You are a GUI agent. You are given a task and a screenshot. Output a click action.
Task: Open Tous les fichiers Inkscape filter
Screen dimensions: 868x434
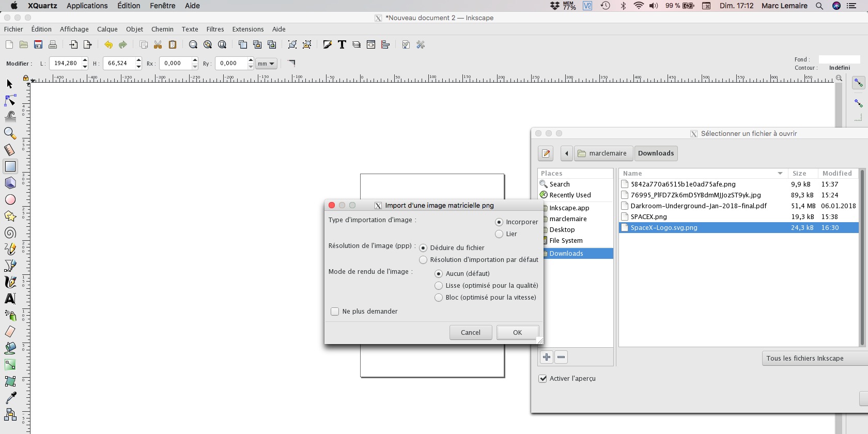[x=815, y=359]
